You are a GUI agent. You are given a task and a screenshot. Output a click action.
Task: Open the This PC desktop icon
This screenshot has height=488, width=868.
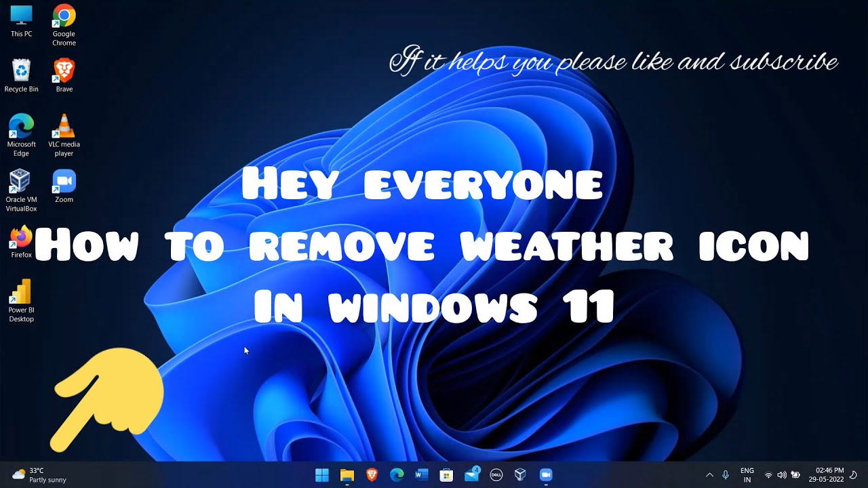coord(21,21)
